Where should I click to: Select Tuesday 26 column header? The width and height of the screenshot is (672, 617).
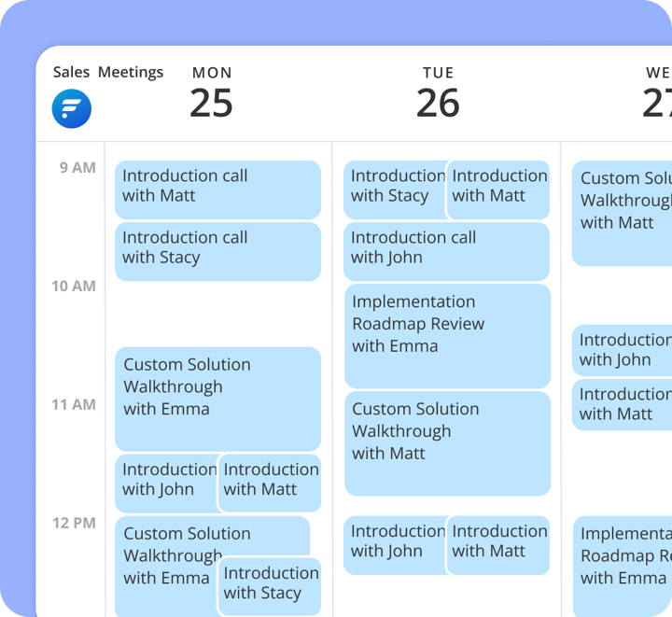[x=438, y=93]
